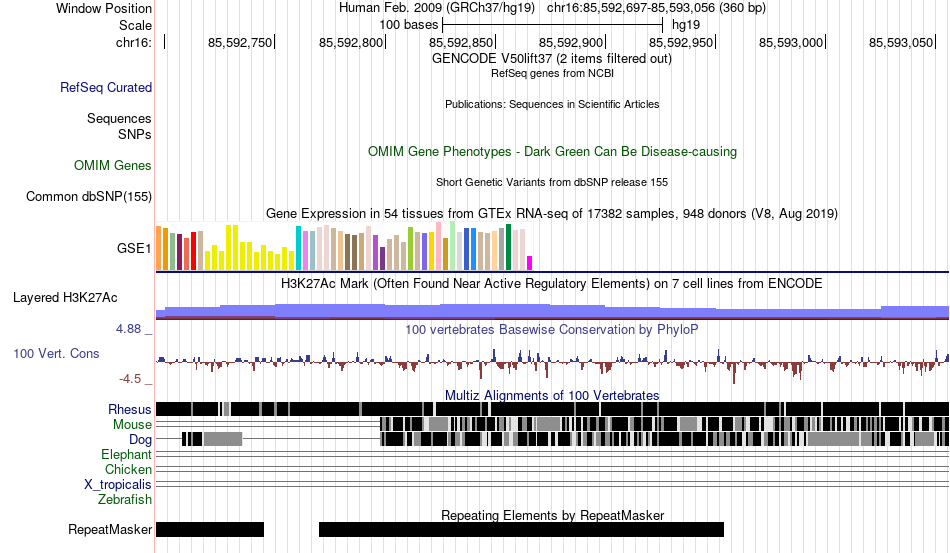Viewport: 950px width, 553px height.
Task: Click the Zebrafish alignment row label
Action: [125, 500]
